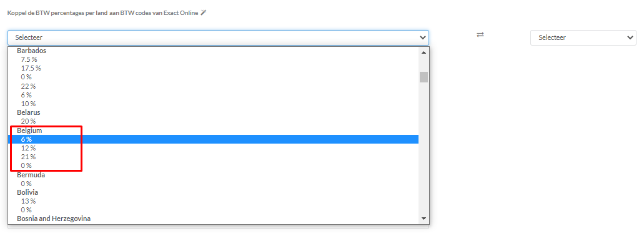This screenshot has width=644, height=241.
Task: Choose Barbados 17.5 % option
Action: pyautogui.click(x=213, y=68)
